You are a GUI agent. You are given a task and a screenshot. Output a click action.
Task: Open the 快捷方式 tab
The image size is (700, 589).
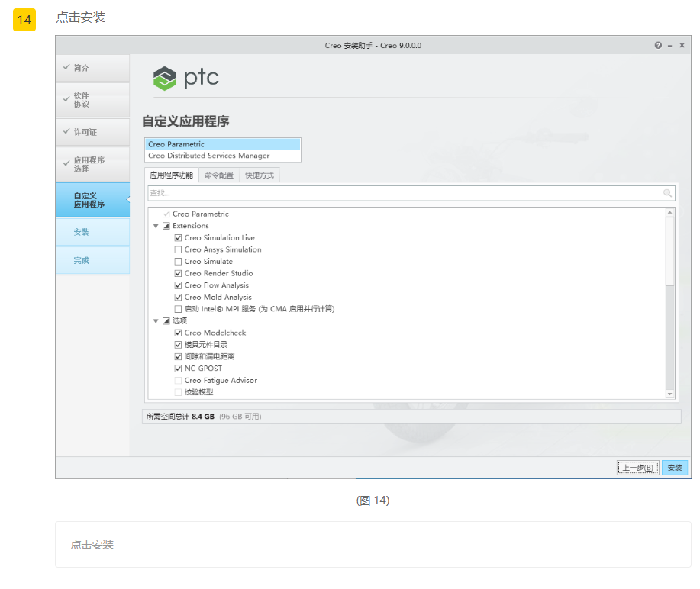260,175
